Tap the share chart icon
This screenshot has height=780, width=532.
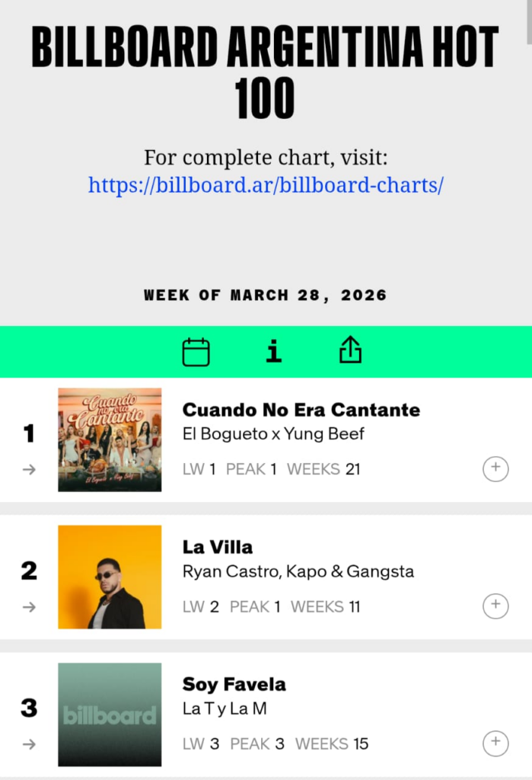pyautogui.click(x=350, y=350)
